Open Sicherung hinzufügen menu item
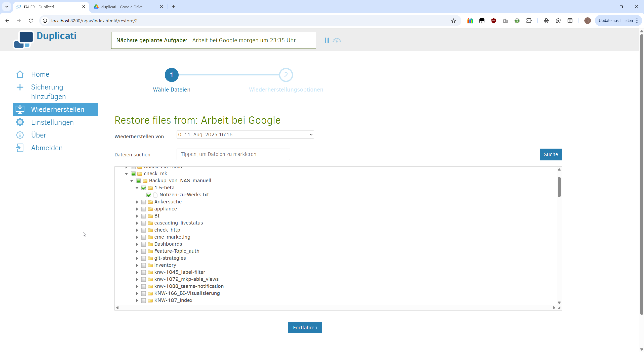644x352 pixels. click(49, 92)
